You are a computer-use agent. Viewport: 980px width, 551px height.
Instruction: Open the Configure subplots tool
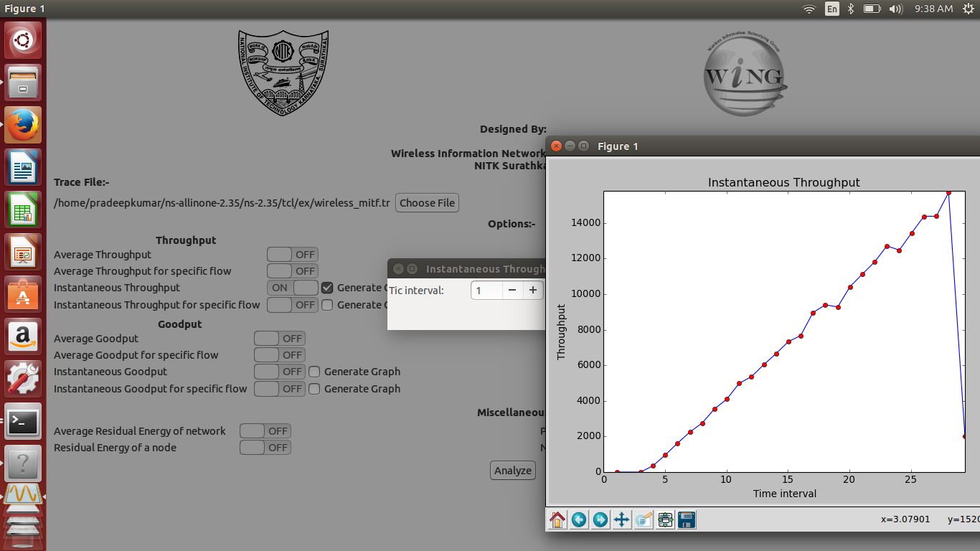click(665, 519)
